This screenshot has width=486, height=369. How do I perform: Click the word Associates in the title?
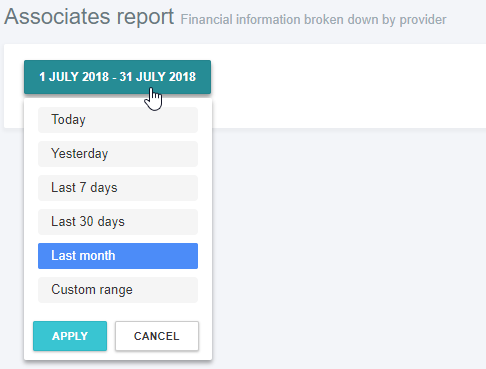pyautogui.click(x=57, y=17)
